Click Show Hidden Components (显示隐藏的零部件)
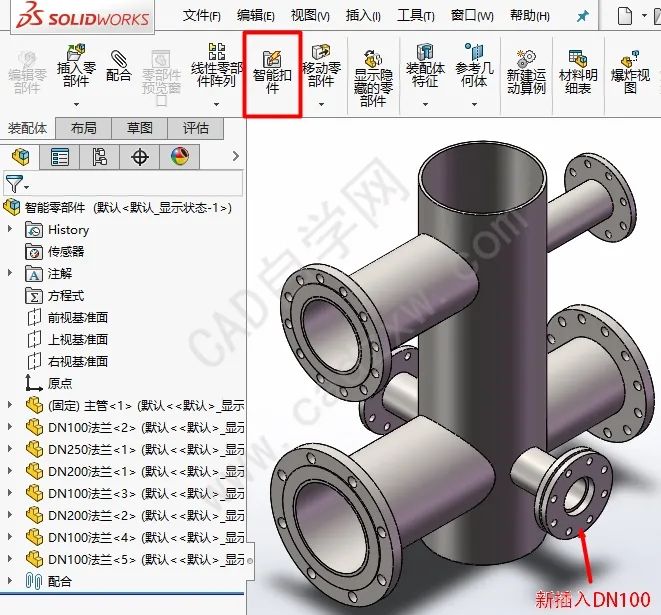The width and height of the screenshot is (661, 615). [373, 79]
